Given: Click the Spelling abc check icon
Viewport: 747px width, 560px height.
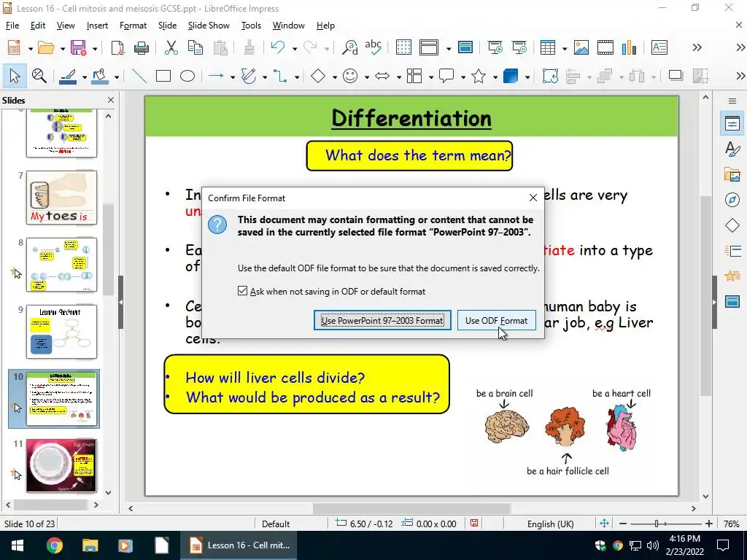Looking at the screenshot, I should [x=373, y=47].
